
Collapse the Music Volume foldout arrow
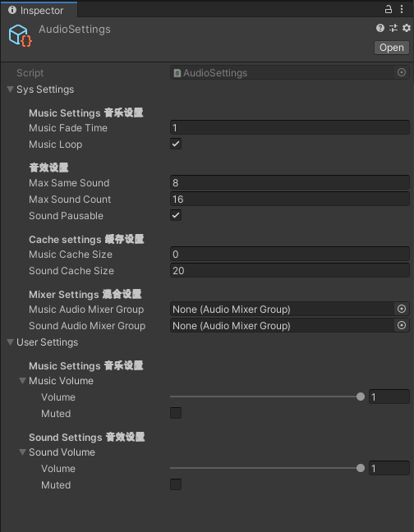coord(23,381)
